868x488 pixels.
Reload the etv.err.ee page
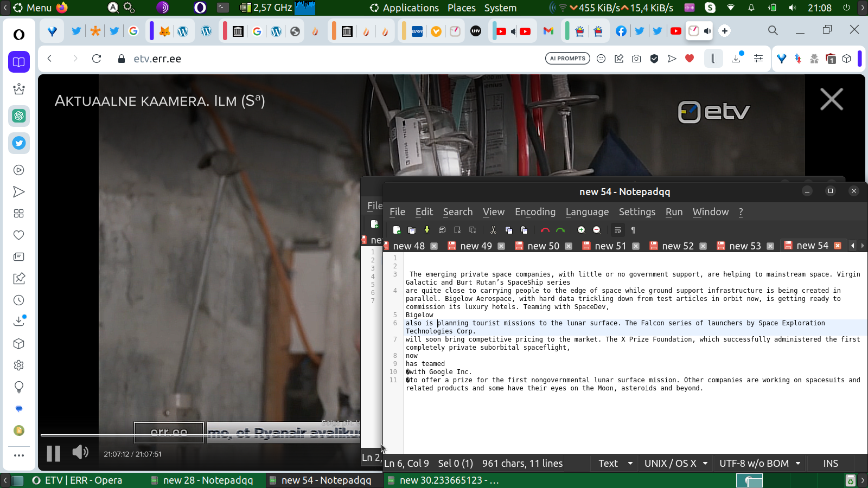[97, 59]
